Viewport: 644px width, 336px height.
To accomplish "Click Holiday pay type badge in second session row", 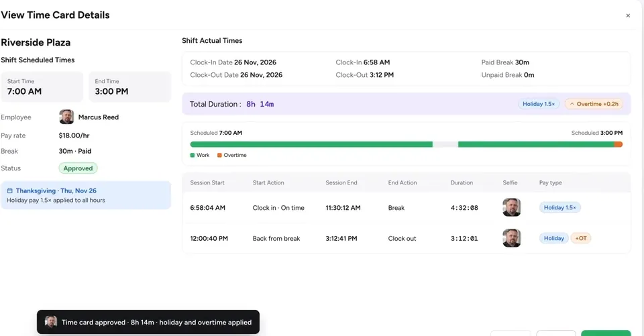I will tap(553, 238).
